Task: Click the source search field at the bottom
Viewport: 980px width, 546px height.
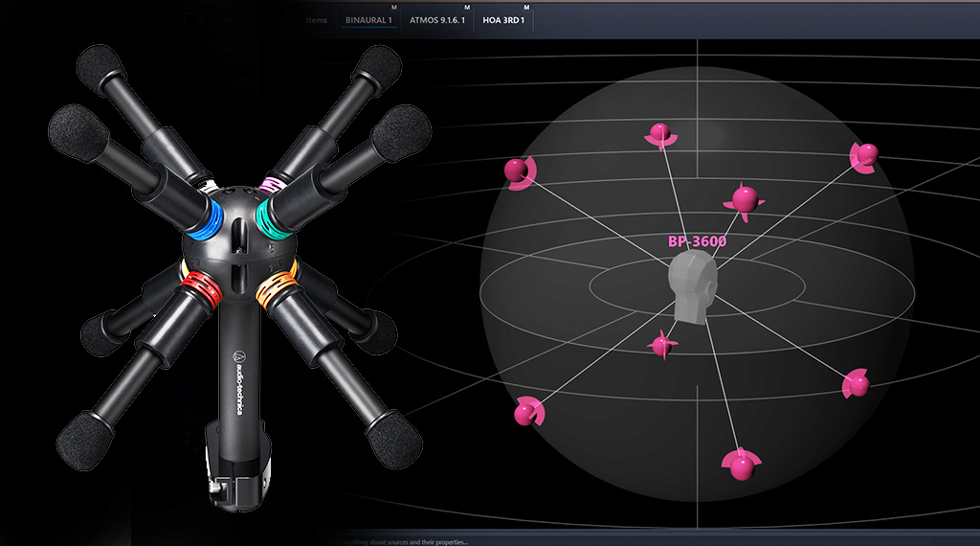Action: pyautogui.click(x=400, y=541)
